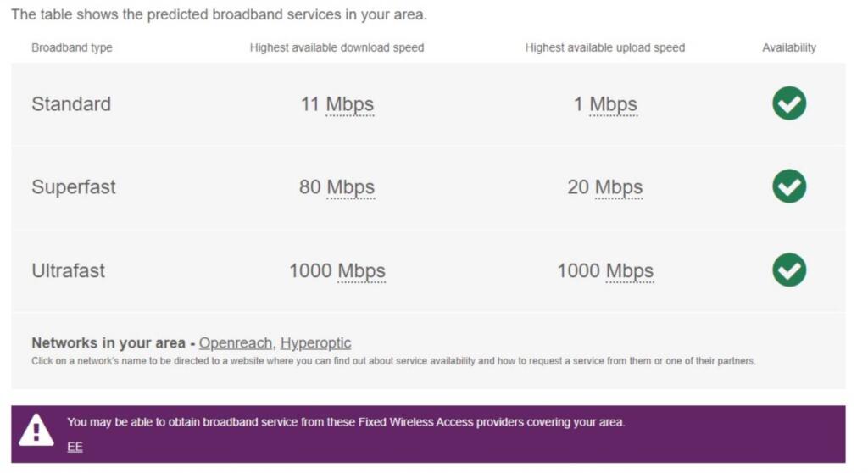Click the Superfast availability green checkmark icon
The height and width of the screenshot is (473, 868).
(788, 186)
